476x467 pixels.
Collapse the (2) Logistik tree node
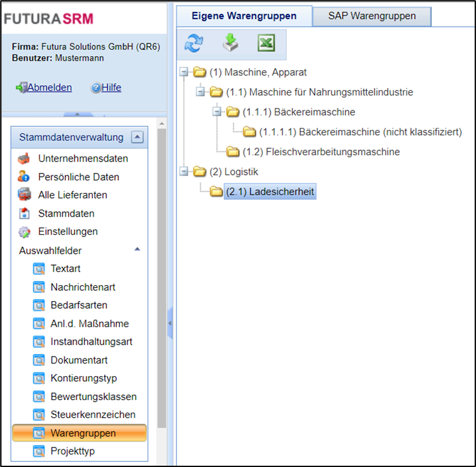(184, 171)
